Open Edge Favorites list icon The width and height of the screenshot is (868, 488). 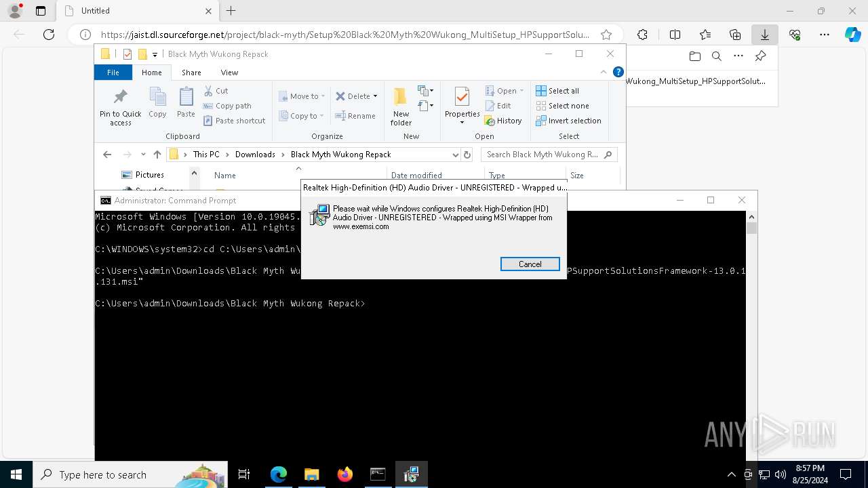(705, 35)
